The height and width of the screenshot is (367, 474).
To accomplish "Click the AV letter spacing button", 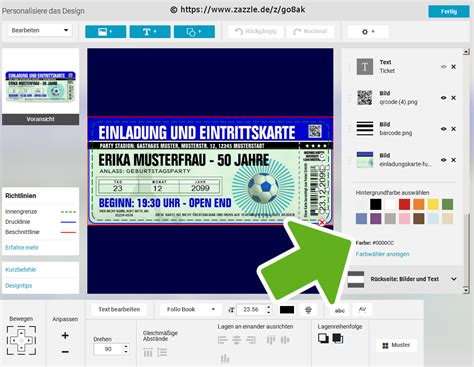I will tap(362, 310).
